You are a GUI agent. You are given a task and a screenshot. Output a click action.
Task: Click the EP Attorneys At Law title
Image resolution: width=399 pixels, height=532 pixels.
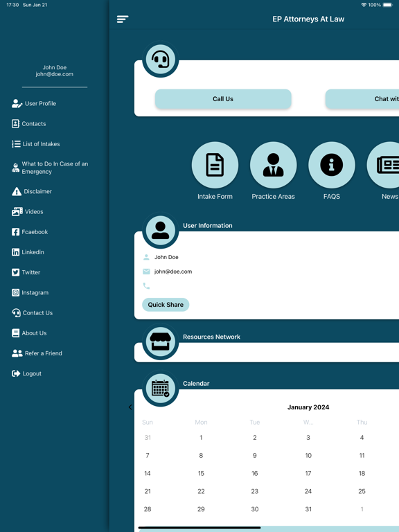point(308,19)
